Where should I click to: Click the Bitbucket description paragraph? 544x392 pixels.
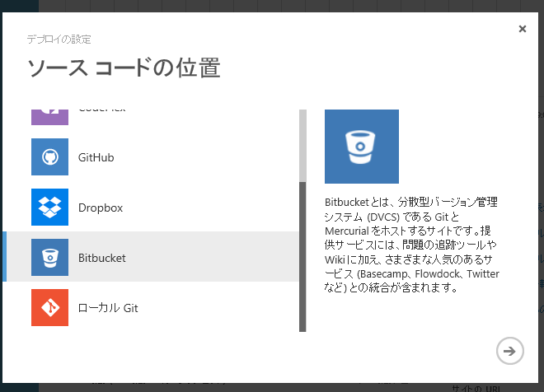[x=412, y=245]
